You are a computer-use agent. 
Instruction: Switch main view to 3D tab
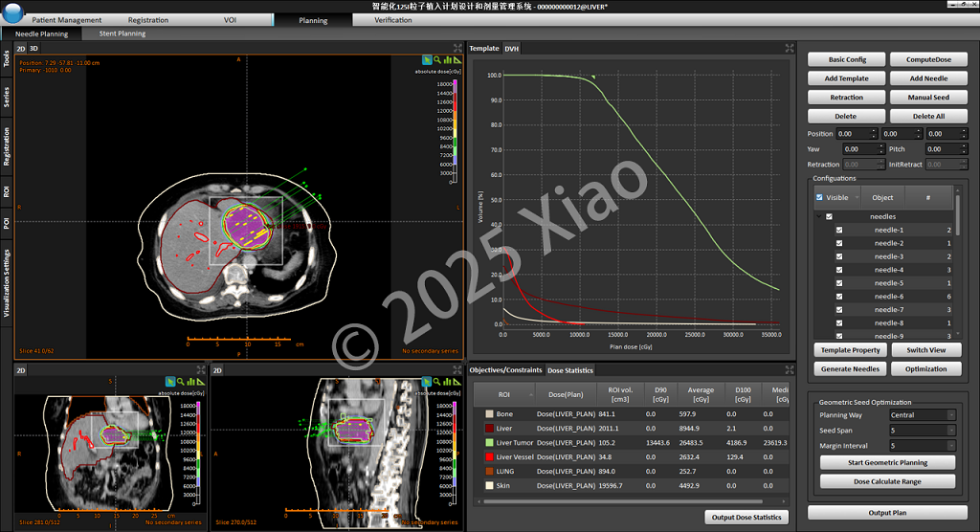coord(33,48)
